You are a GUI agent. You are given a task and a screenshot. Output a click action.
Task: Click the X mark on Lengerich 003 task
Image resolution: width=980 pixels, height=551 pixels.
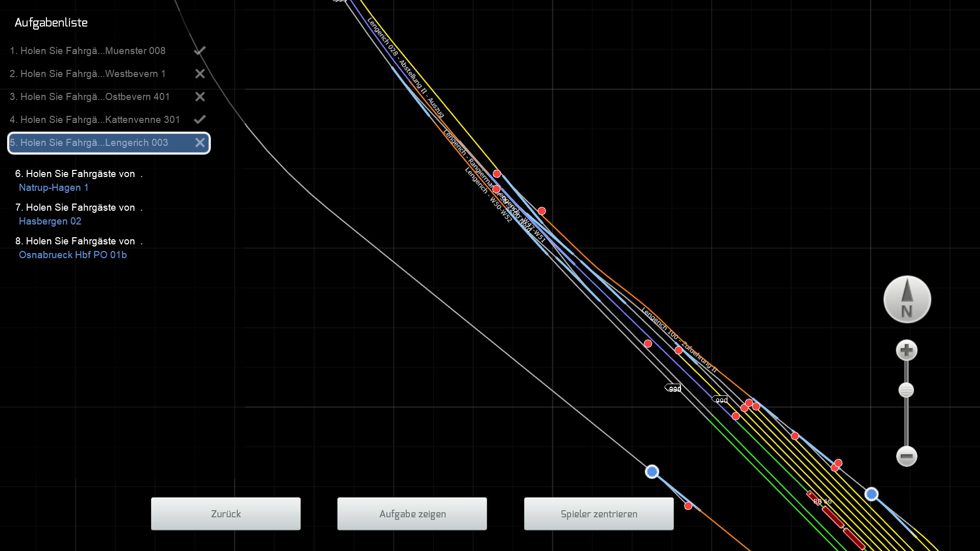click(200, 143)
